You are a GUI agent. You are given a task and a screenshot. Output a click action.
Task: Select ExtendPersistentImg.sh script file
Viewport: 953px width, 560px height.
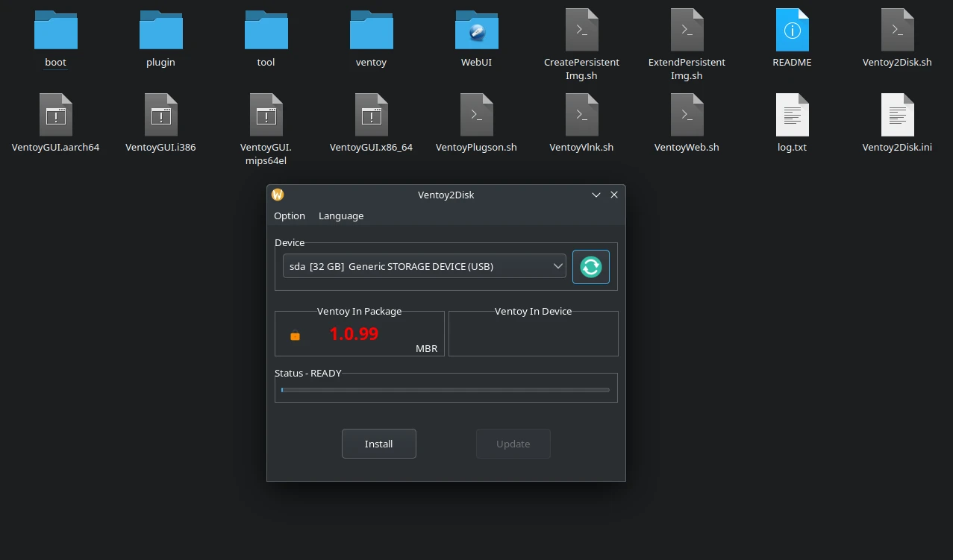(687, 30)
